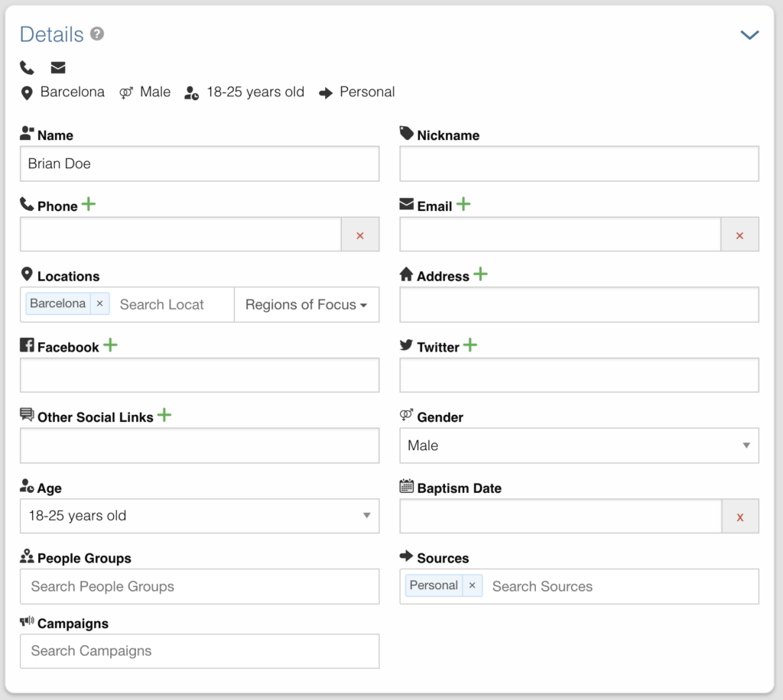Add a Facebook link with plus icon
The height and width of the screenshot is (700, 783).
pyautogui.click(x=110, y=345)
